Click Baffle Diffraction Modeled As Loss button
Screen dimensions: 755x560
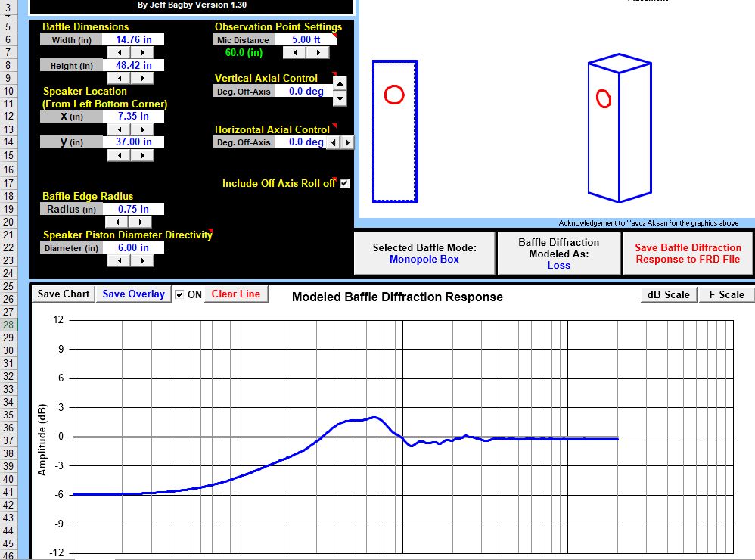coord(558,254)
